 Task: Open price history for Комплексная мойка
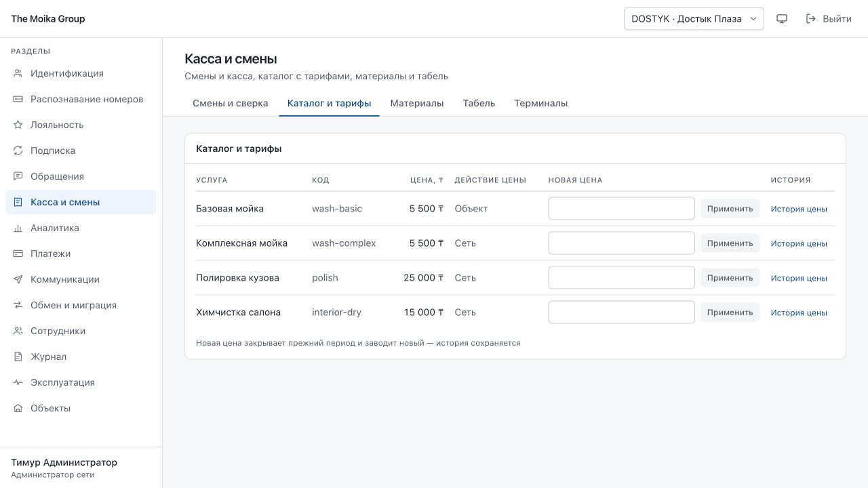point(799,243)
